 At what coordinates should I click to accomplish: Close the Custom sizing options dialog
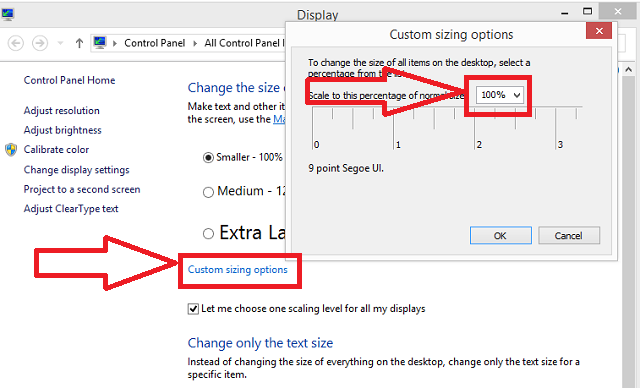599,31
